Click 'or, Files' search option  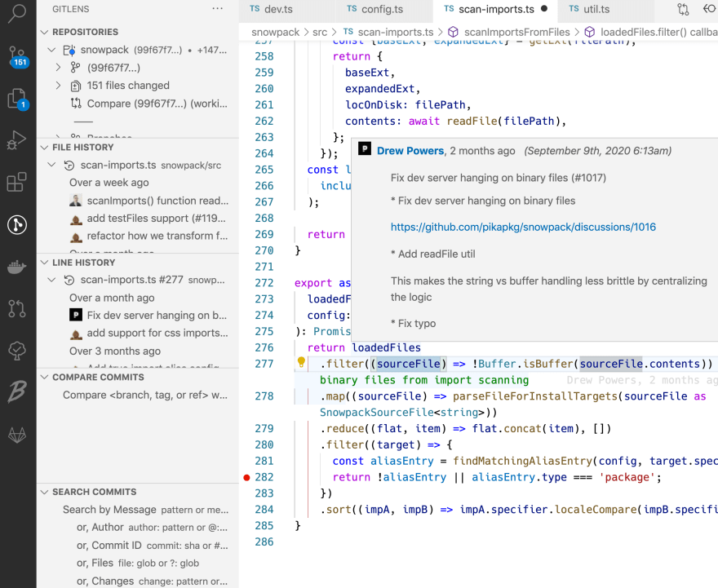138,564
